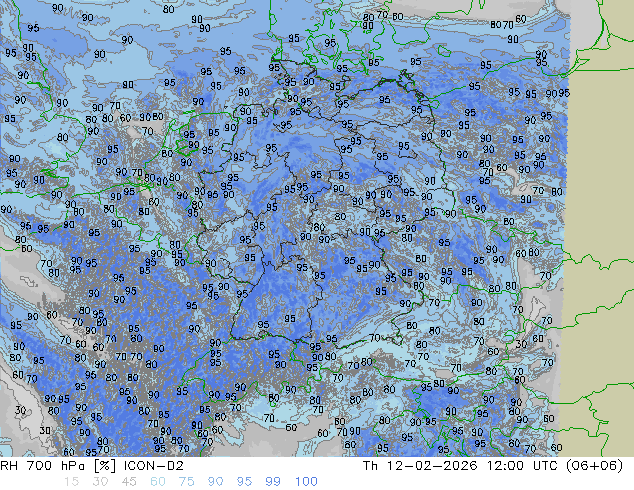Click the date "Th 12-02-2026" text
The width and height of the screenshot is (634, 490).
[x=420, y=466]
